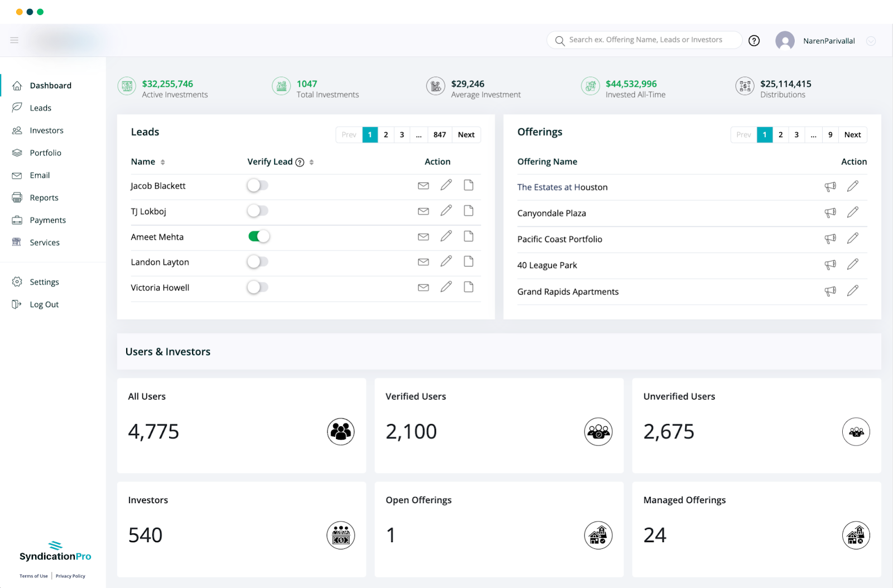893x588 pixels.
Task: Click the user avatar icon
Action: point(785,41)
